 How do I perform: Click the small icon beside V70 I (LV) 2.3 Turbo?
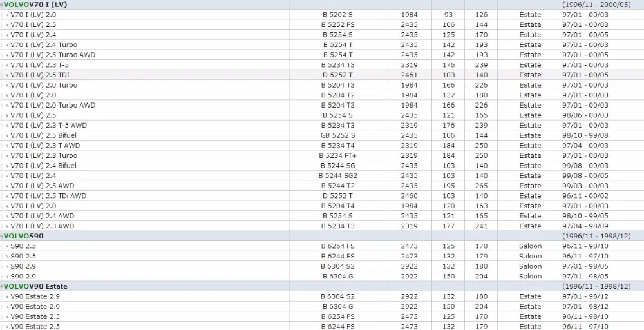pos(7,156)
